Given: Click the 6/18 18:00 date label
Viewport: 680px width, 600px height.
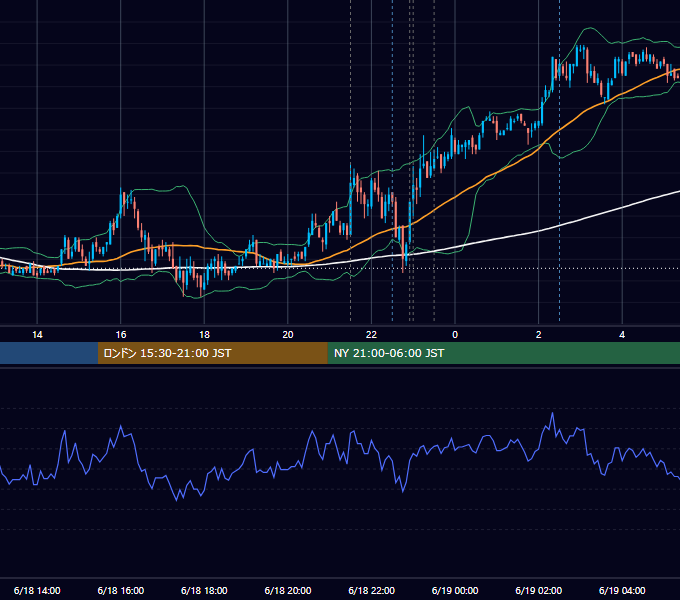Looking at the screenshot, I should tap(204, 590).
